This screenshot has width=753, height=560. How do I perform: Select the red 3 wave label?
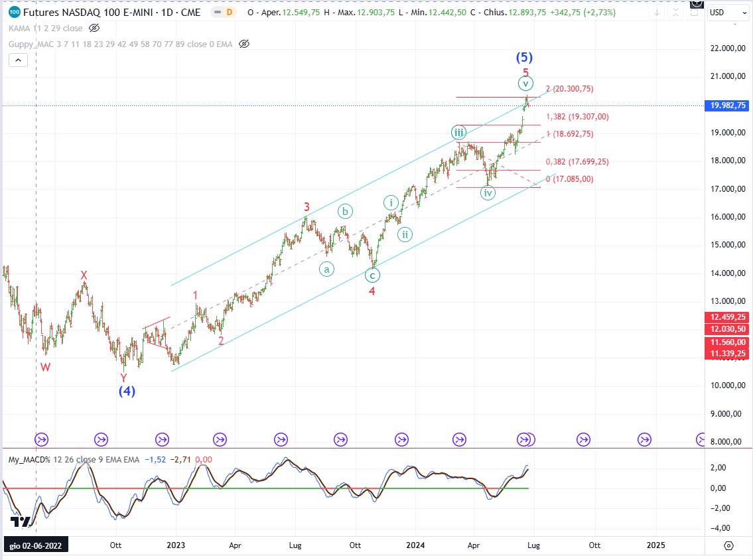307,207
